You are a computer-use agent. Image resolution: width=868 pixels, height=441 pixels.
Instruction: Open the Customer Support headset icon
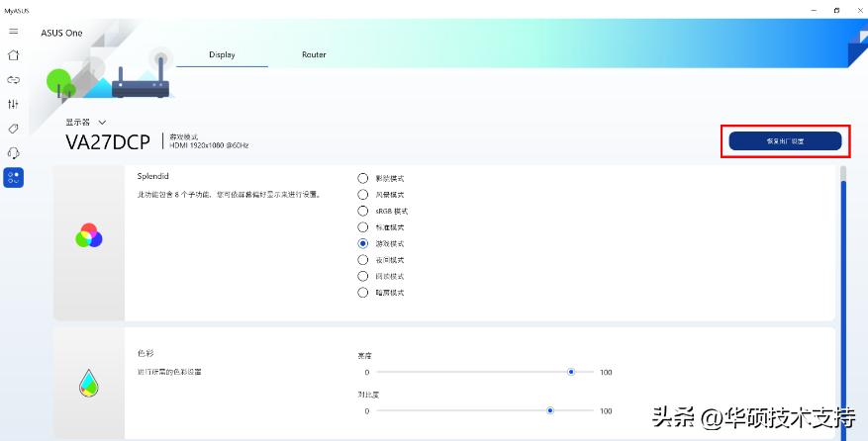click(x=13, y=152)
